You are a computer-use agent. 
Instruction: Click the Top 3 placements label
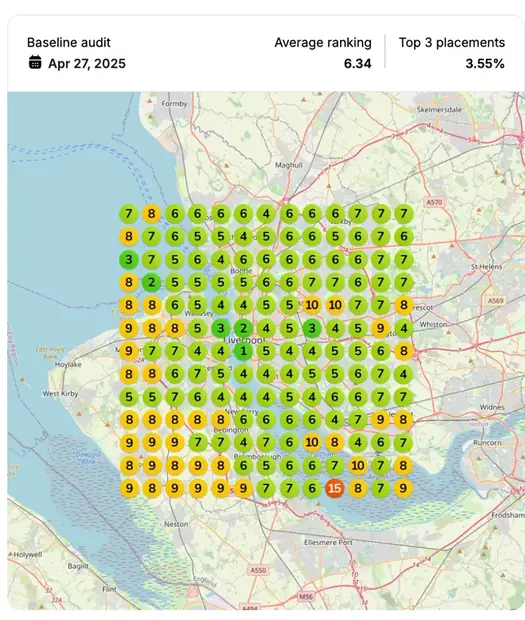pyautogui.click(x=452, y=43)
